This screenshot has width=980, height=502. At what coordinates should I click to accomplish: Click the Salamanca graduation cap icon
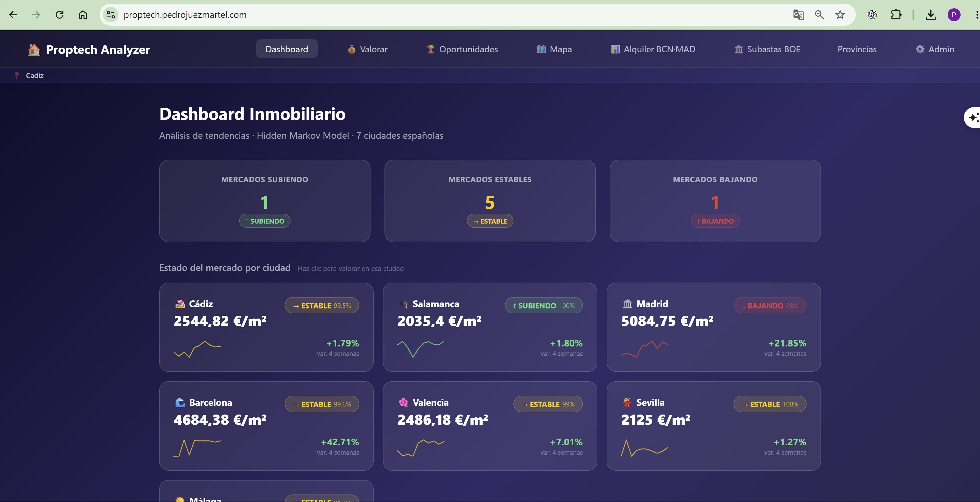pyautogui.click(x=404, y=304)
